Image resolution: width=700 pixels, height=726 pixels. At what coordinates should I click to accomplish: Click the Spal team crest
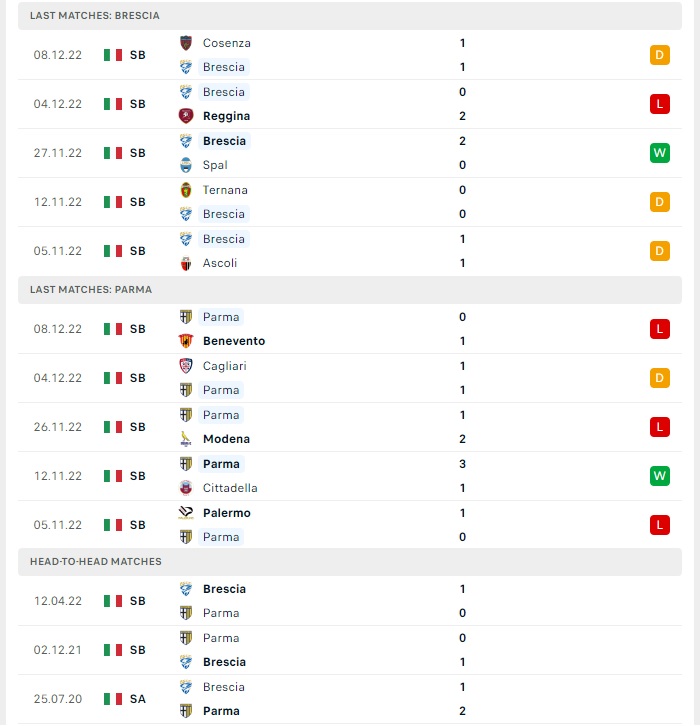tap(186, 165)
